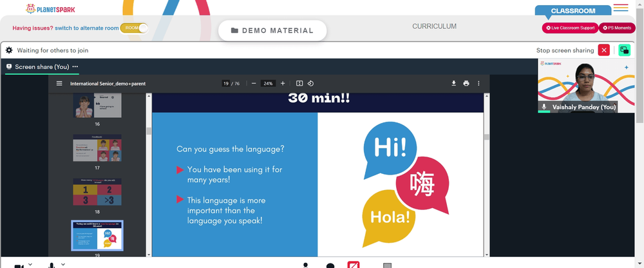Click the PlanetSpark logo
Image resolution: width=644 pixels, height=268 pixels.
(50, 8)
